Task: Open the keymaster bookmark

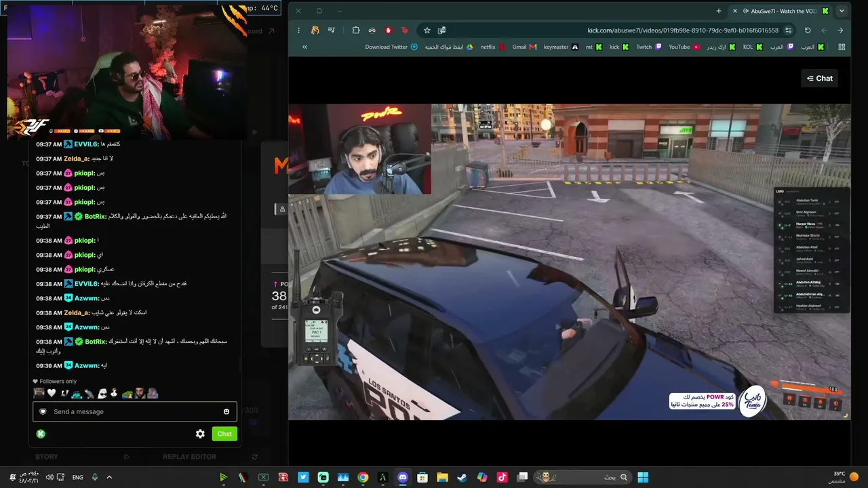Action: click(561, 47)
